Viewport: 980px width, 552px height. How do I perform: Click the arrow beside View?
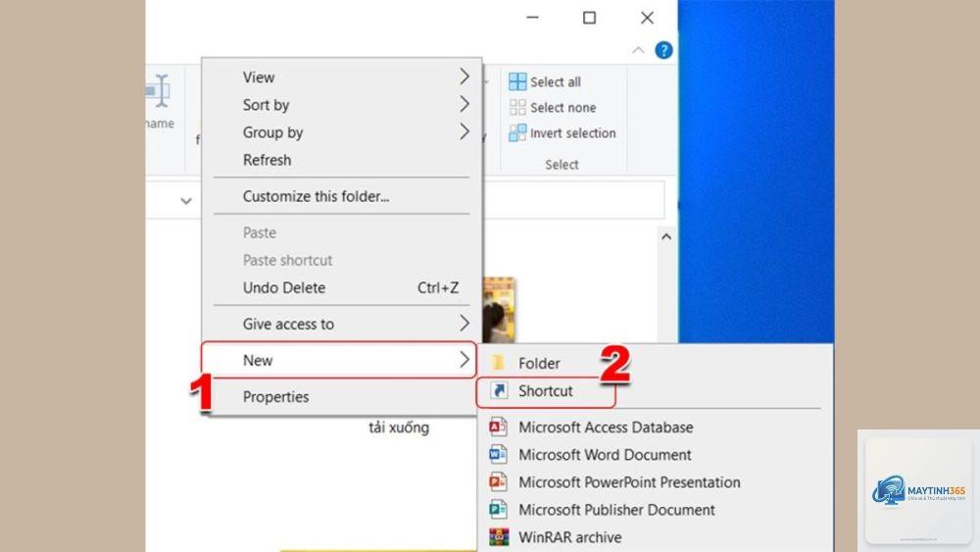tap(465, 76)
